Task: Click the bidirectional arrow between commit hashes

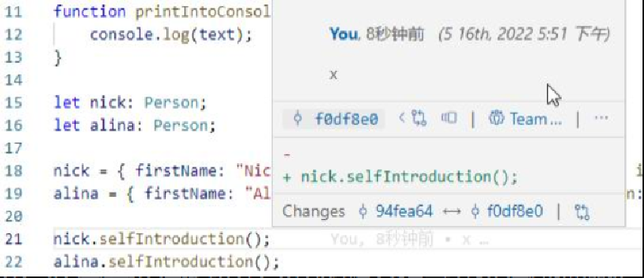Action: click(x=451, y=212)
